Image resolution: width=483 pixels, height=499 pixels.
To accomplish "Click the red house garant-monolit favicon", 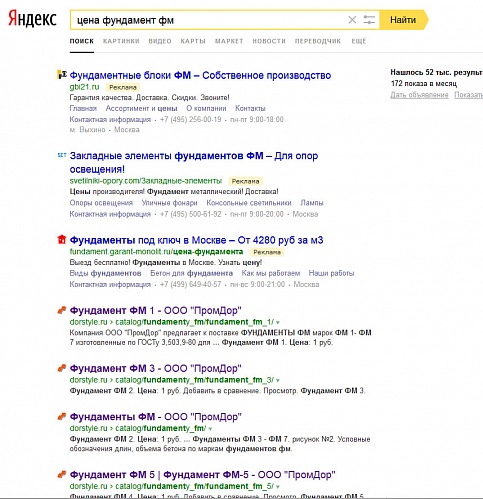I will (x=62, y=240).
